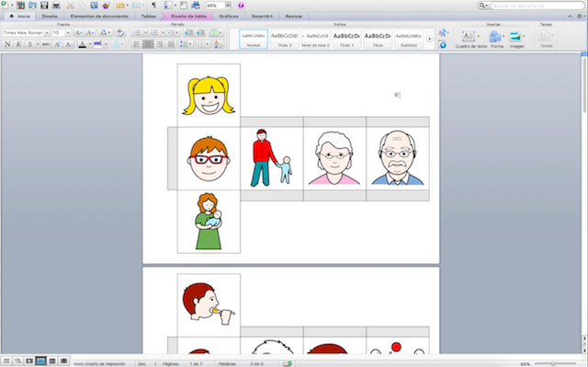Click the purple Help icon

[x=241, y=6]
